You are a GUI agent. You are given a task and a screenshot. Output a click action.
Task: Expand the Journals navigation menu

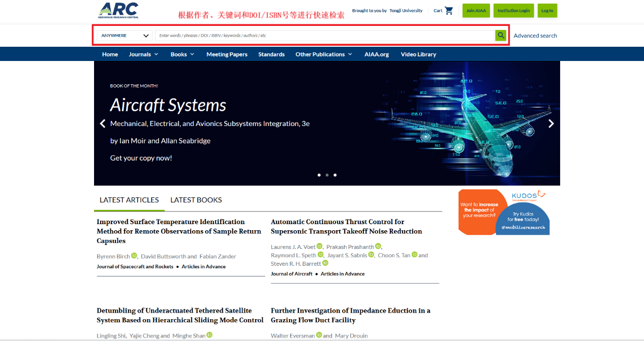pos(143,54)
